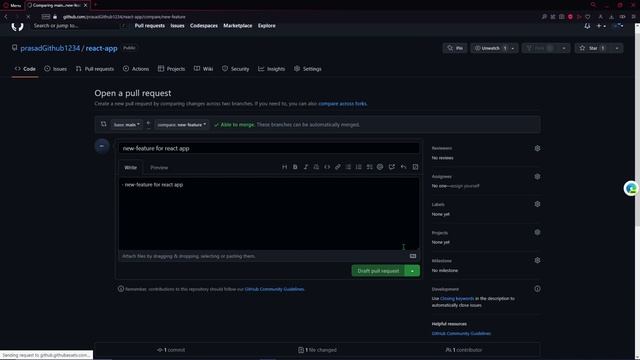The height and width of the screenshot is (360, 640).
Task: Insert a numbered list in the editor
Action: tap(358, 167)
